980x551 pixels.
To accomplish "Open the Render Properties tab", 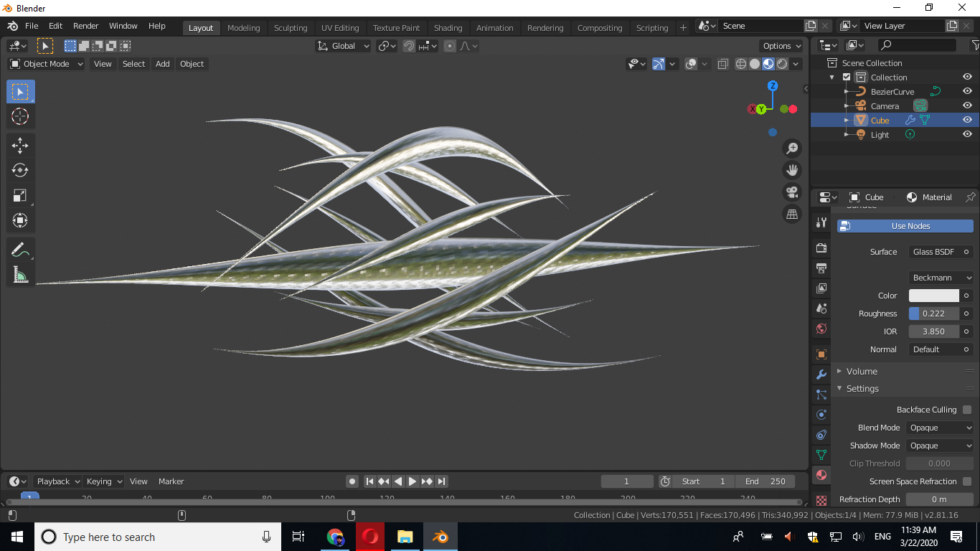I will tap(821, 248).
